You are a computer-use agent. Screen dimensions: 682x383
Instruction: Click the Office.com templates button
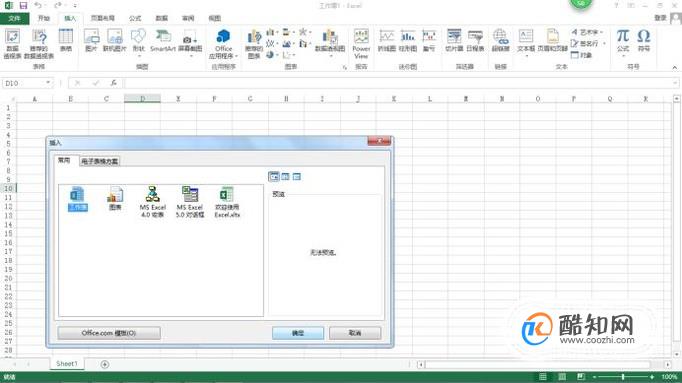click(x=109, y=333)
